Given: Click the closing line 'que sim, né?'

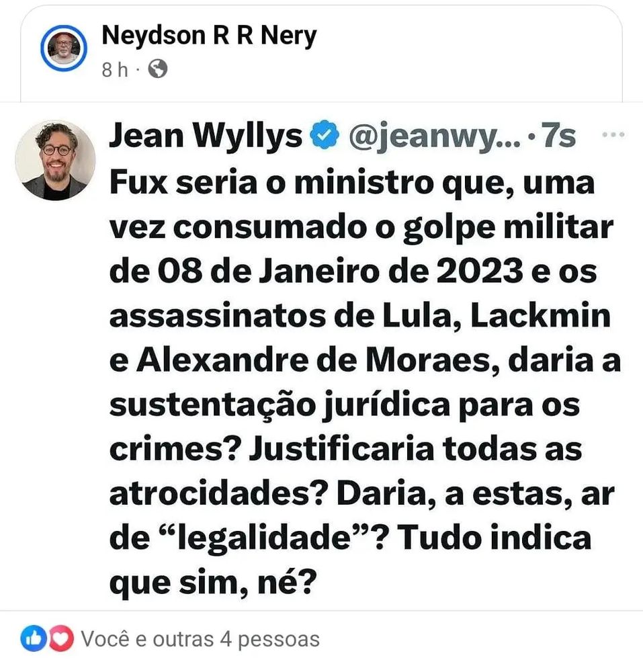Looking at the screenshot, I should [x=213, y=583].
